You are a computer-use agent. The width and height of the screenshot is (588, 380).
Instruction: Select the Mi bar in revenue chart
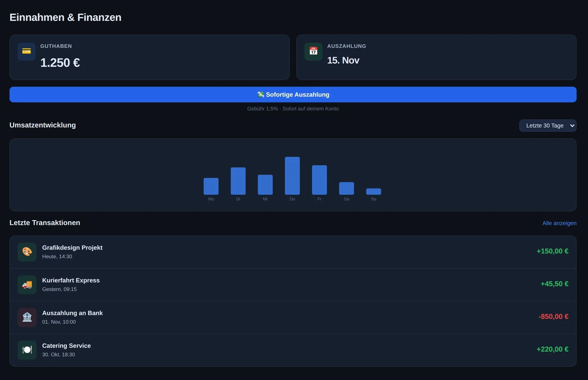265,184
